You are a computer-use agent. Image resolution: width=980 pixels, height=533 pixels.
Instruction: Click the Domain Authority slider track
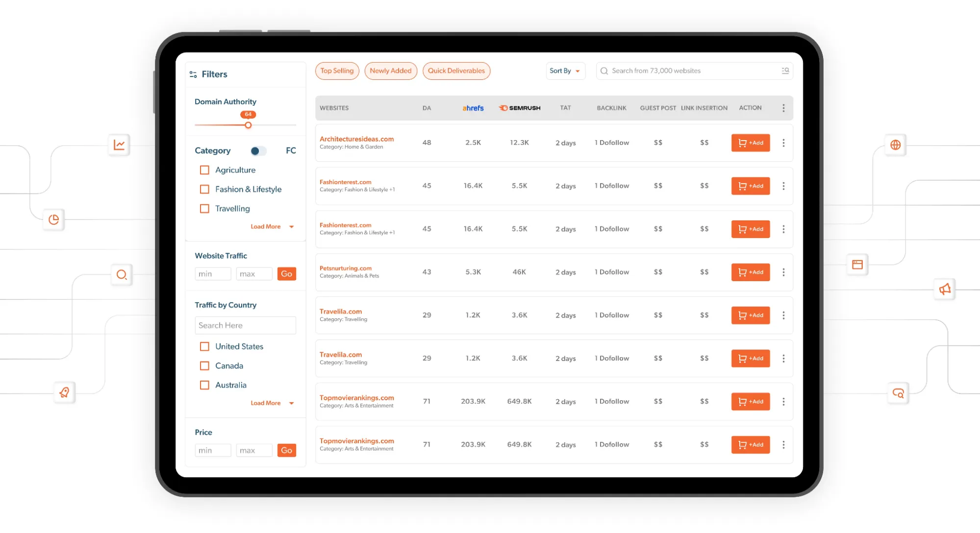[x=245, y=125]
